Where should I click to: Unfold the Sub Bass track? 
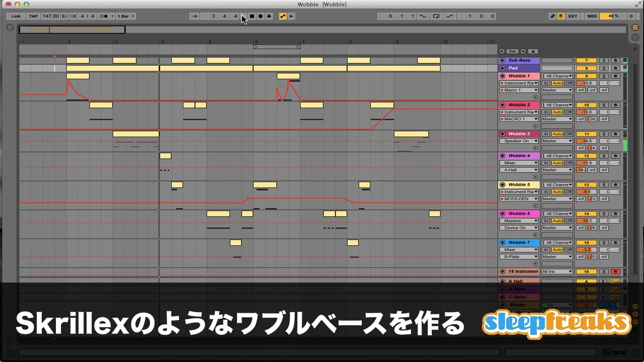[x=502, y=60]
